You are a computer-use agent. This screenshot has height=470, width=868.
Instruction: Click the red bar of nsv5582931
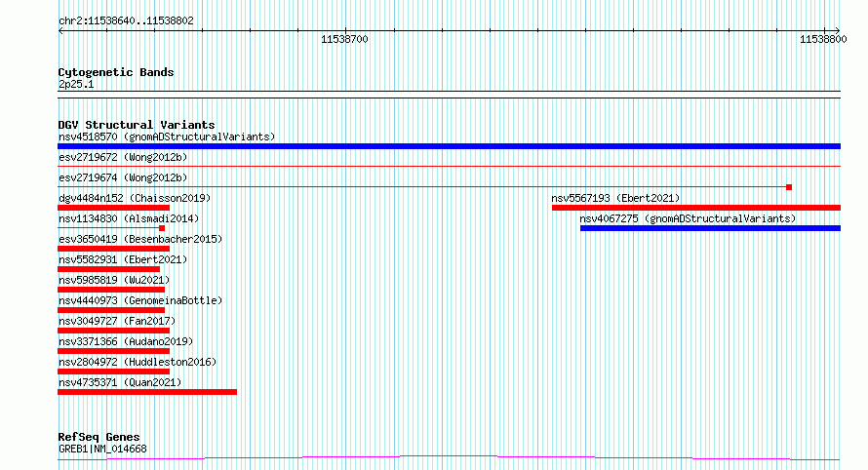pyautogui.click(x=108, y=269)
